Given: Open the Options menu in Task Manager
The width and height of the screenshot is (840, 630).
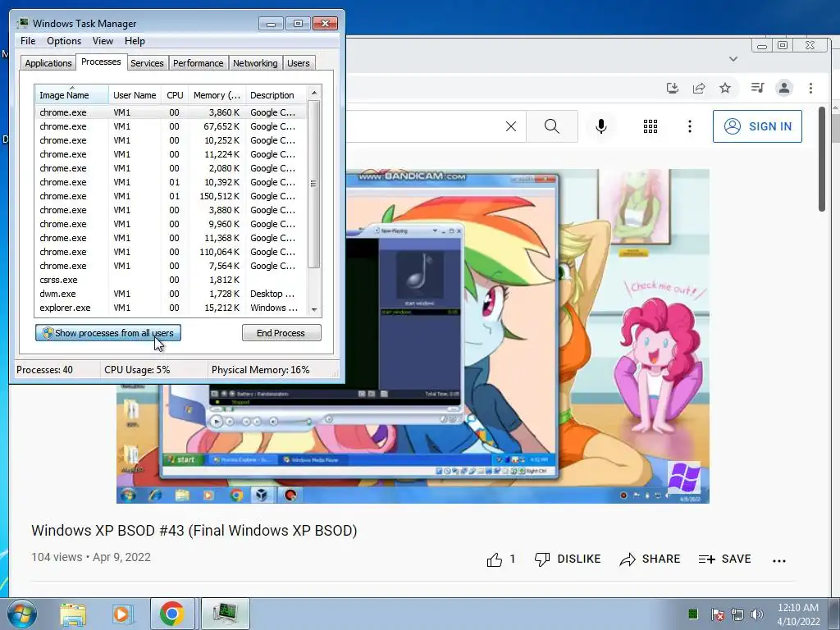Looking at the screenshot, I should (x=64, y=41).
